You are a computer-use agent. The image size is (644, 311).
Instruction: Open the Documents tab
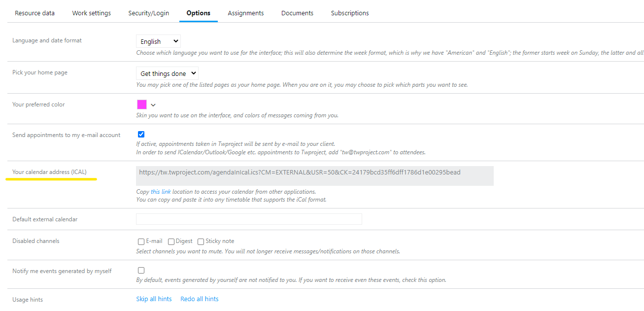tap(297, 13)
